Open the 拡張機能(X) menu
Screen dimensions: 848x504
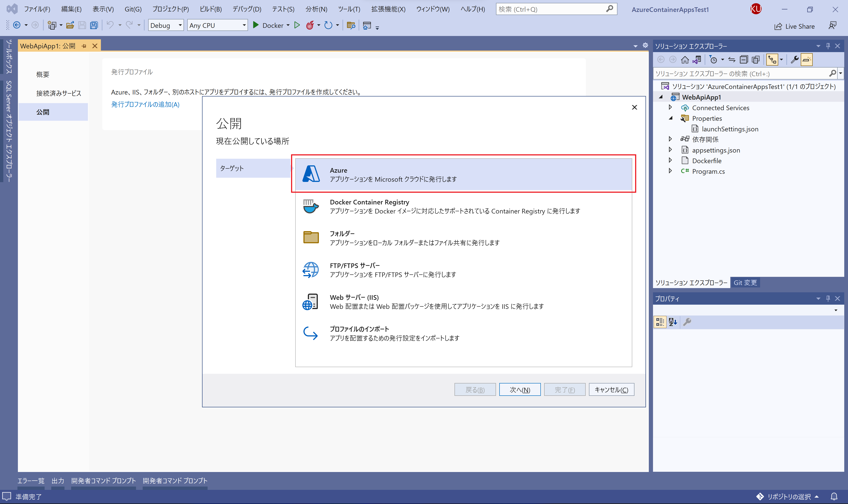388,9
